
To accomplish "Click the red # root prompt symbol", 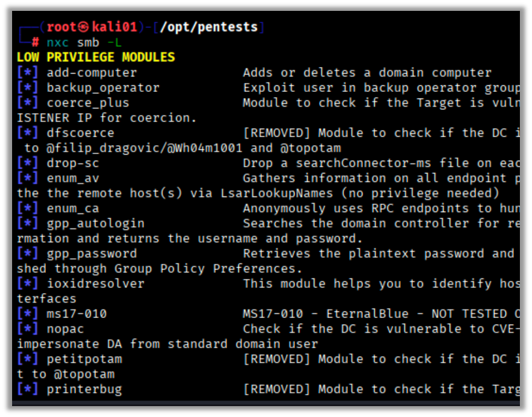I will click(x=36, y=42).
